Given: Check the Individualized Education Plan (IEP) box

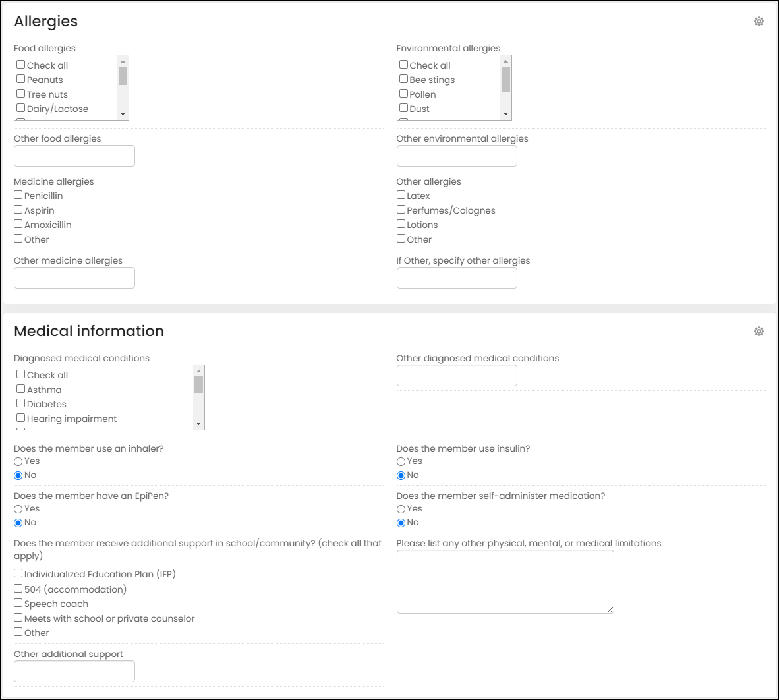Looking at the screenshot, I should coord(18,573).
